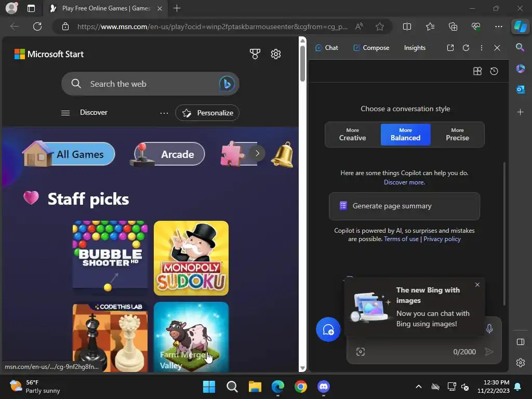Open Edge Settings and more menu

coord(498,26)
